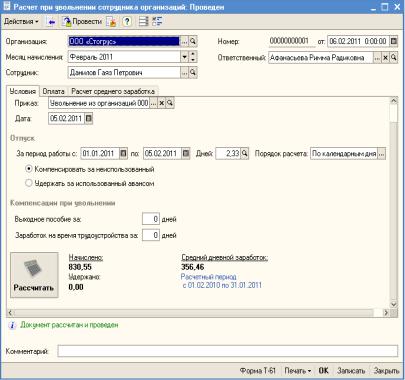Screen dimensions: 405x380
Task: Open the Действия menu
Action: click(21, 21)
